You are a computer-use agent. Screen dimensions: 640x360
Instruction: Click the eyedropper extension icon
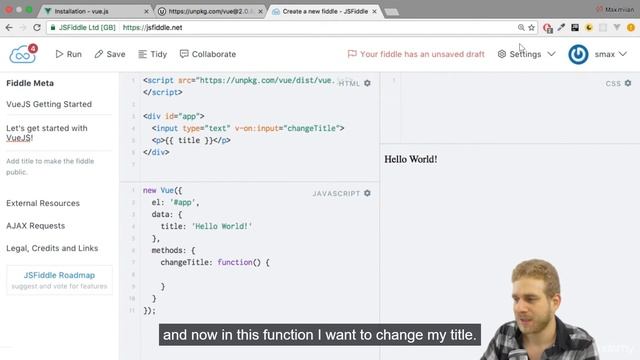[x=561, y=27]
